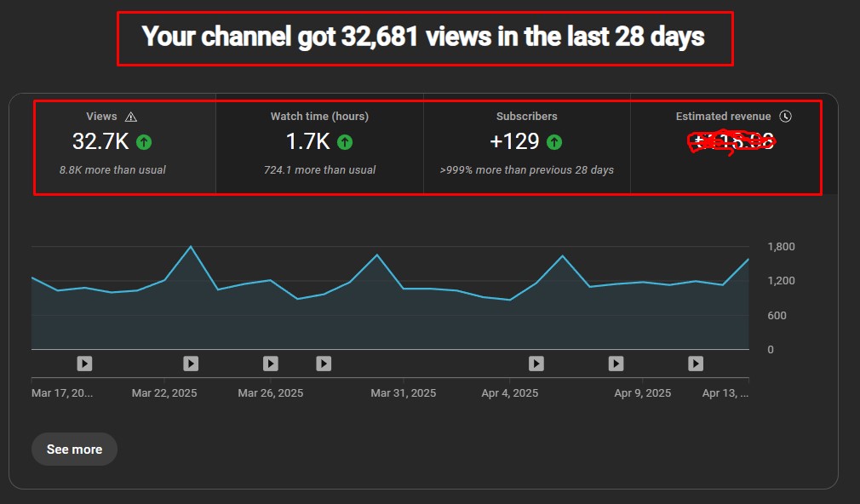Click the clock icon beside Estimated revenue

tap(785, 117)
